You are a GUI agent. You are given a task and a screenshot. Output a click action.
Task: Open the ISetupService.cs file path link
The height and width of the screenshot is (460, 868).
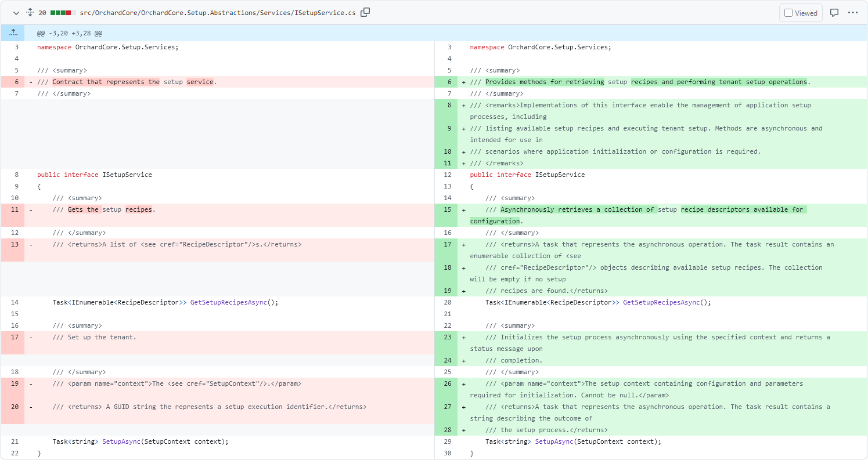tap(218, 13)
